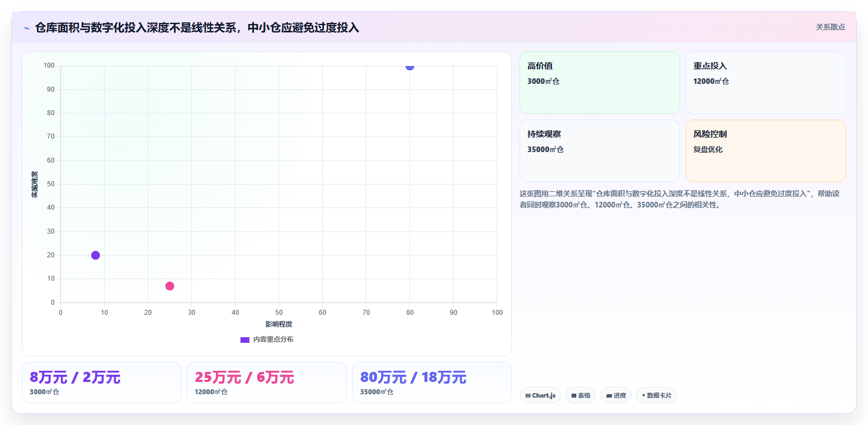This screenshot has width=868, height=425.
Task: Click the 表格 chip icon
Action: click(x=574, y=395)
